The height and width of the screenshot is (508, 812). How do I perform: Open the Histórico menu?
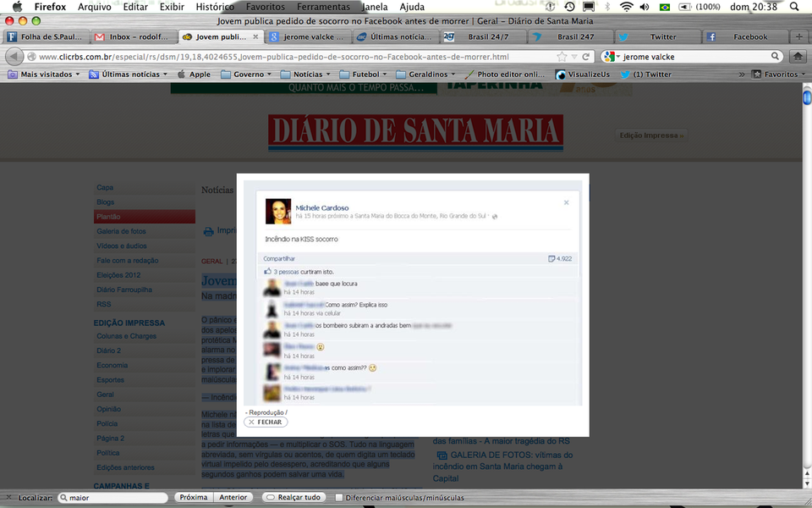point(215,7)
